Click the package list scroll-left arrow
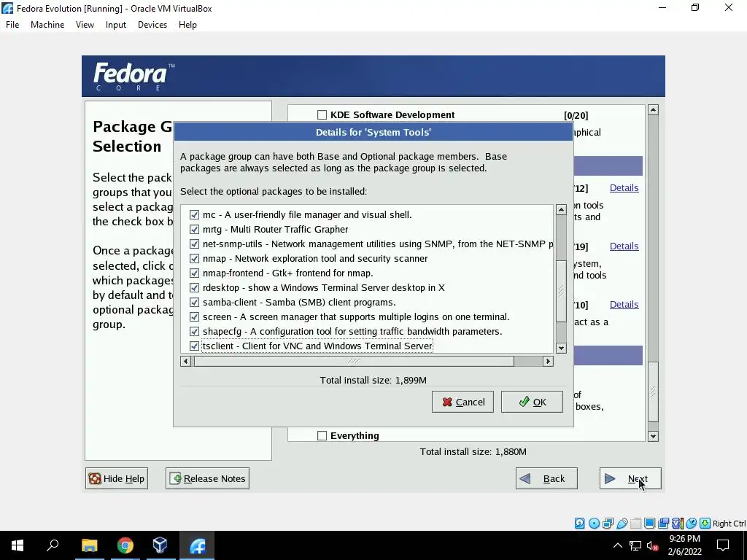 point(186,362)
